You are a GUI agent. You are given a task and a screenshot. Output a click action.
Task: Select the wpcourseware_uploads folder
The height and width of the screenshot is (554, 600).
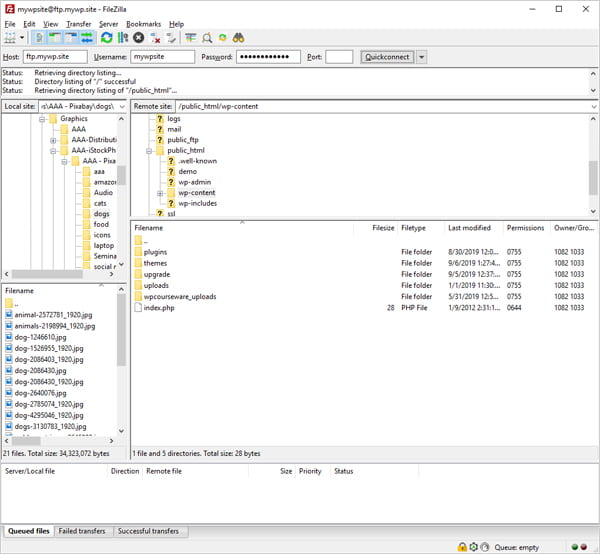180,297
